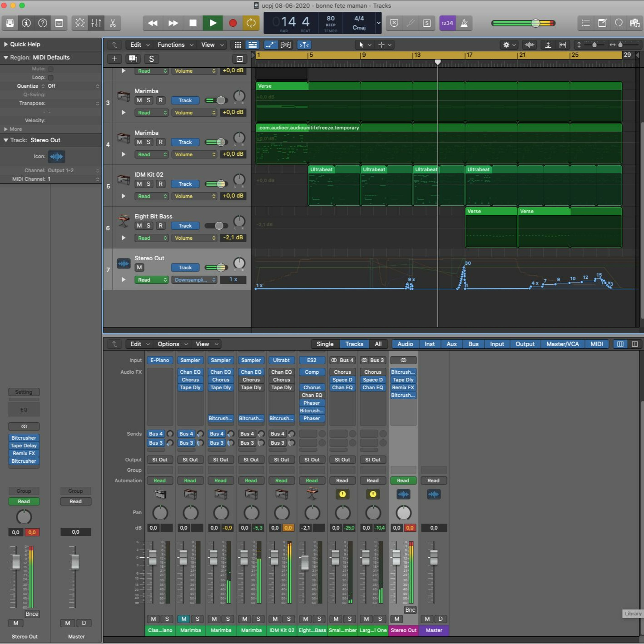
Task: Open the Library panel icon
Action: tap(10, 23)
